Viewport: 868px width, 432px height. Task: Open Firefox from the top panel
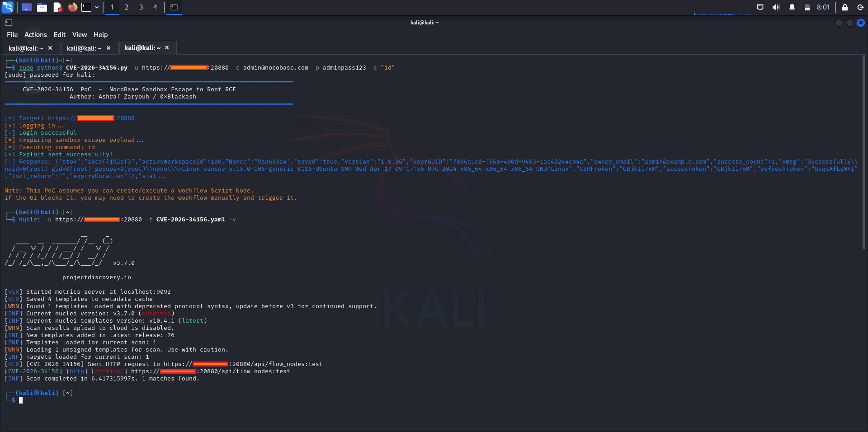(72, 7)
